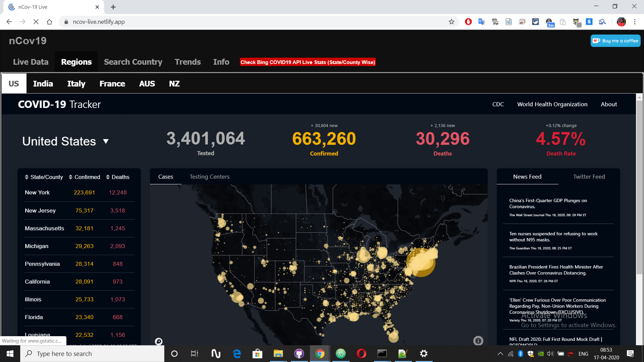Screen dimensions: 644x362
Task: Open World Health Organization link
Action: coord(552,104)
